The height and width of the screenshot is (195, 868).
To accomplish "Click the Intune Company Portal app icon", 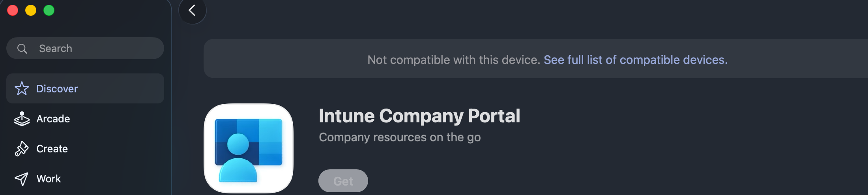I will (249, 148).
